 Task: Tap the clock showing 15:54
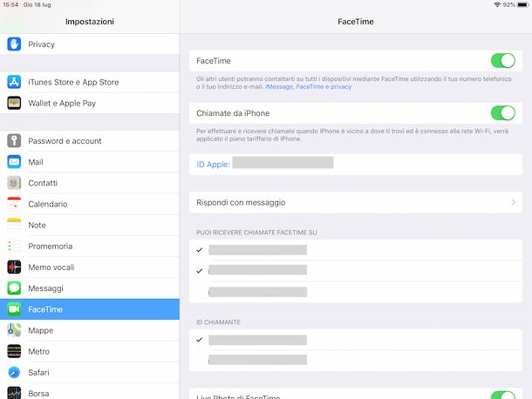coord(10,4)
